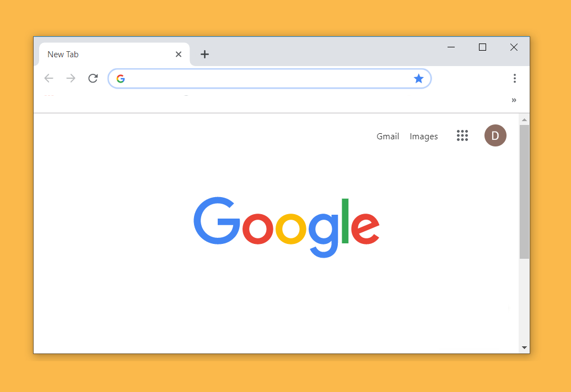The height and width of the screenshot is (392, 571).
Task: Maximize the Chrome window
Action: [x=482, y=47]
